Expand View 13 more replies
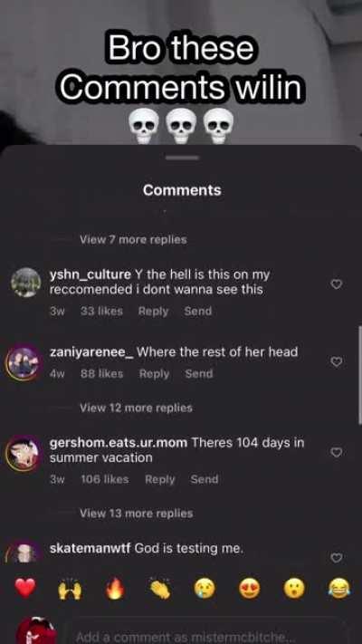Viewport: 362px width, 644px height. pyautogui.click(x=136, y=514)
